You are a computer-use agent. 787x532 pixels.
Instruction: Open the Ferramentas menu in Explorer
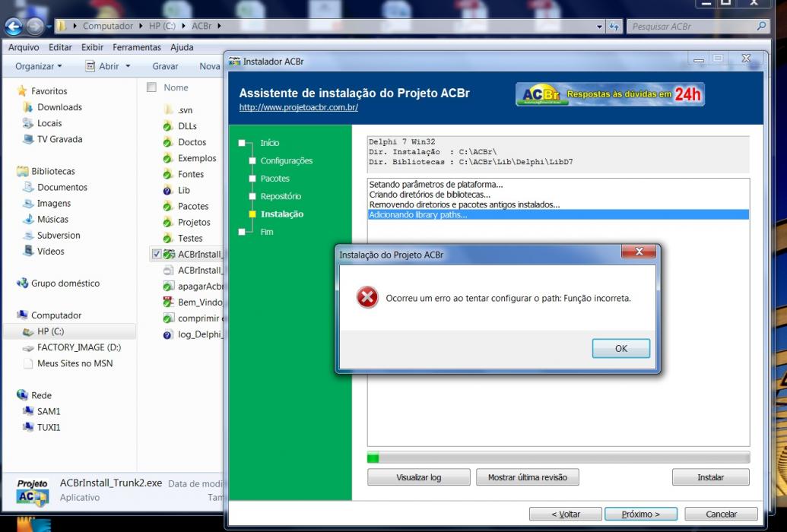point(137,47)
